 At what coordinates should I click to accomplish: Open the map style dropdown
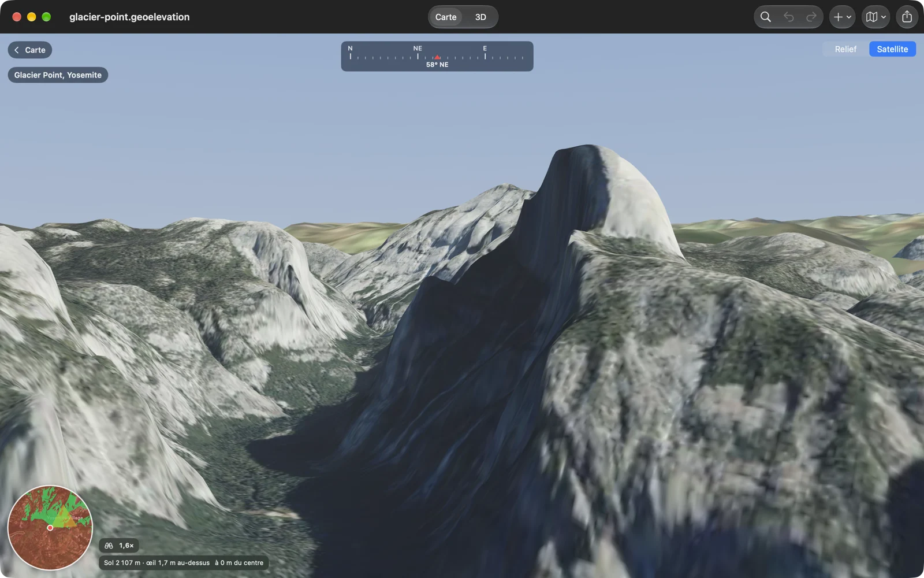875,17
